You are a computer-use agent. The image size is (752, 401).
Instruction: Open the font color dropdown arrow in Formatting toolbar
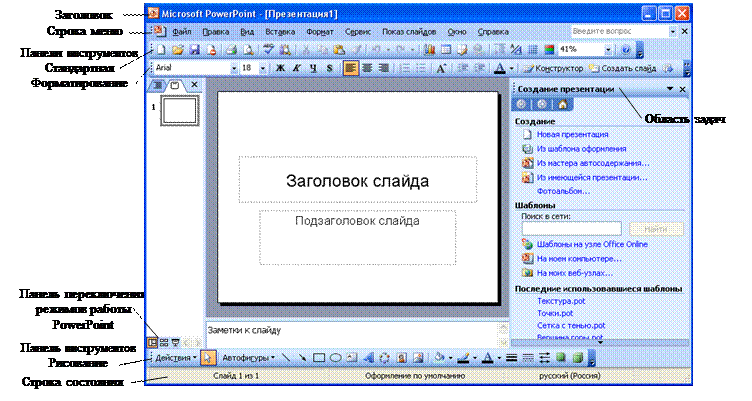click(x=511, y=69)
